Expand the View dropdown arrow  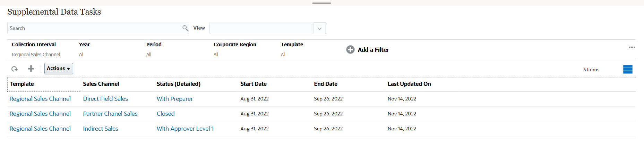coord(319,29)
